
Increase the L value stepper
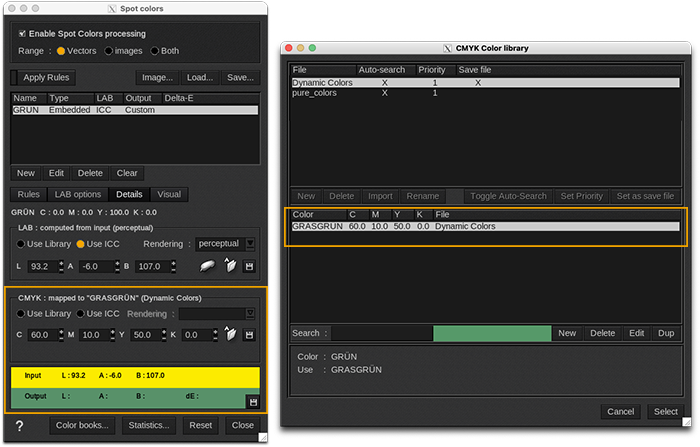(x=62, y=263)
